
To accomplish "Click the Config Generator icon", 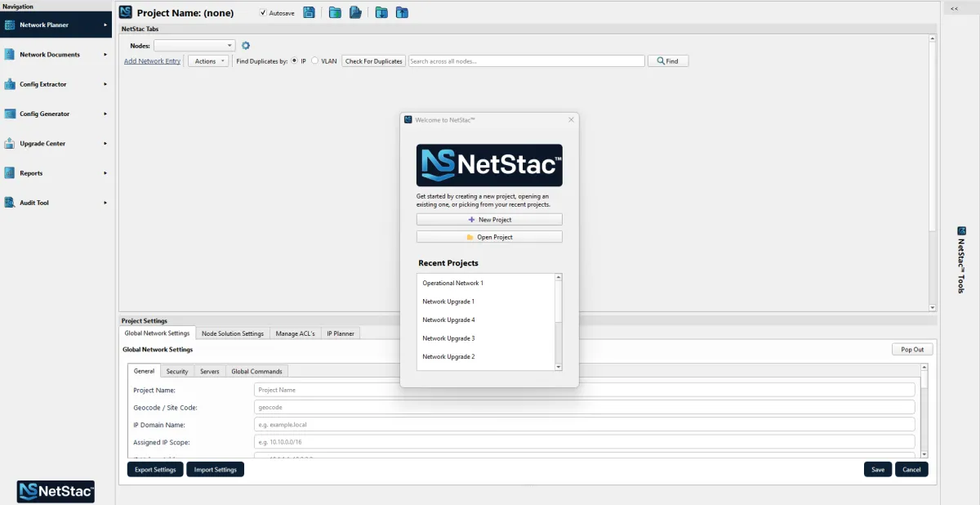I will pos(10,114).
